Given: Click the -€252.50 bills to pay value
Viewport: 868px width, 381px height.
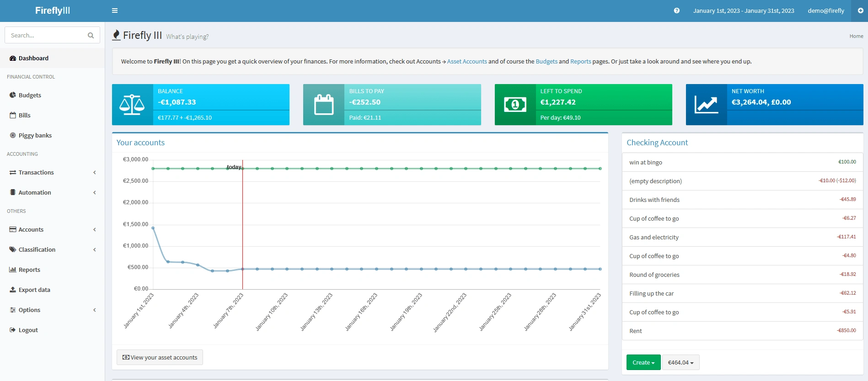Looking at the screenshot, I should (x=364, y=102).
